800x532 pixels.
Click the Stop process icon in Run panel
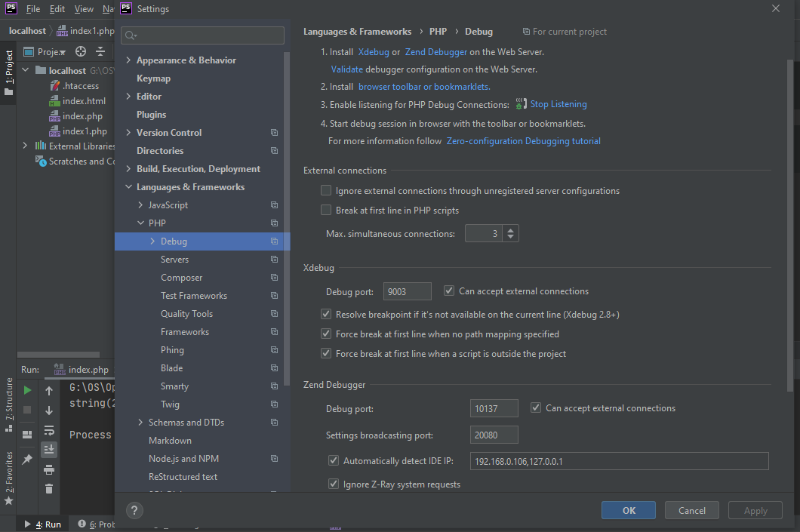(x=28, y=410)
